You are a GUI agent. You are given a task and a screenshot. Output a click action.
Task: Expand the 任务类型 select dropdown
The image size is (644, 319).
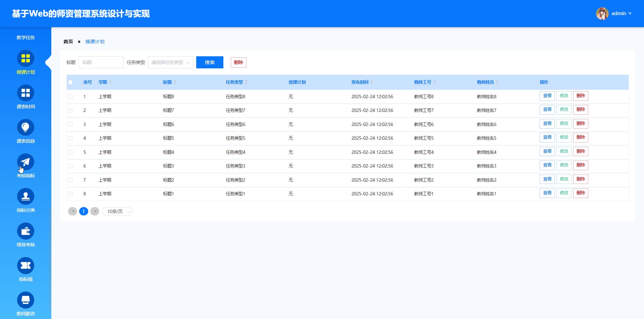coord(170,63)
